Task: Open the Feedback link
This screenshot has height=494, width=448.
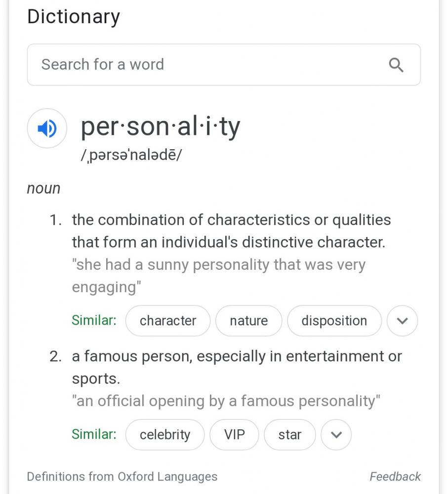Action: 395,477
